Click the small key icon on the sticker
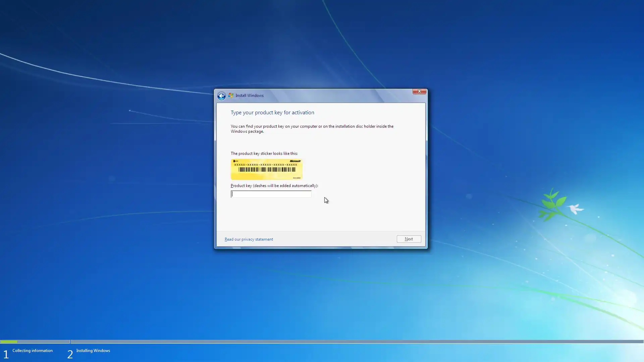644x362 pixels. pos(235,161)
